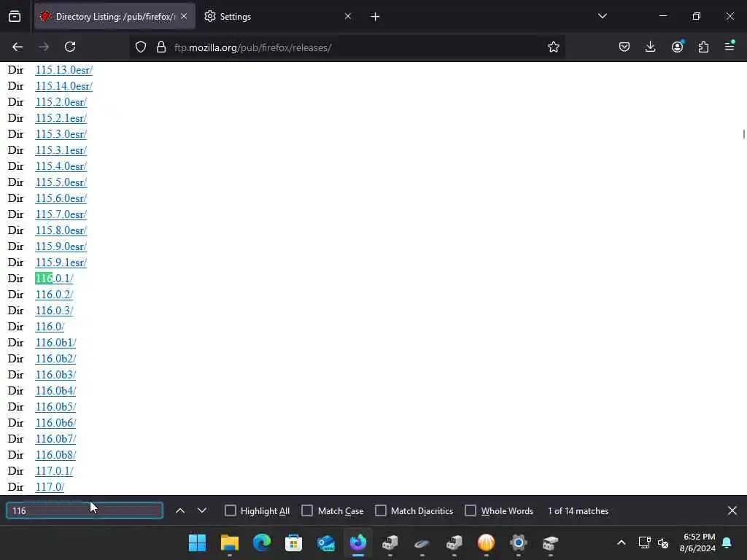747x560 pixels.
Task: Click the page vertical scrollbar thumb
Action: (743, 134)
